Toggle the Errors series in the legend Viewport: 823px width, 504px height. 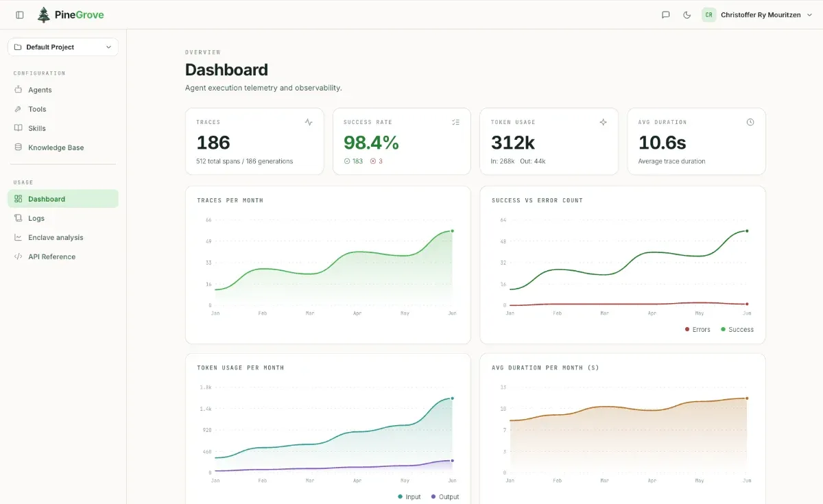click(697, 330)
